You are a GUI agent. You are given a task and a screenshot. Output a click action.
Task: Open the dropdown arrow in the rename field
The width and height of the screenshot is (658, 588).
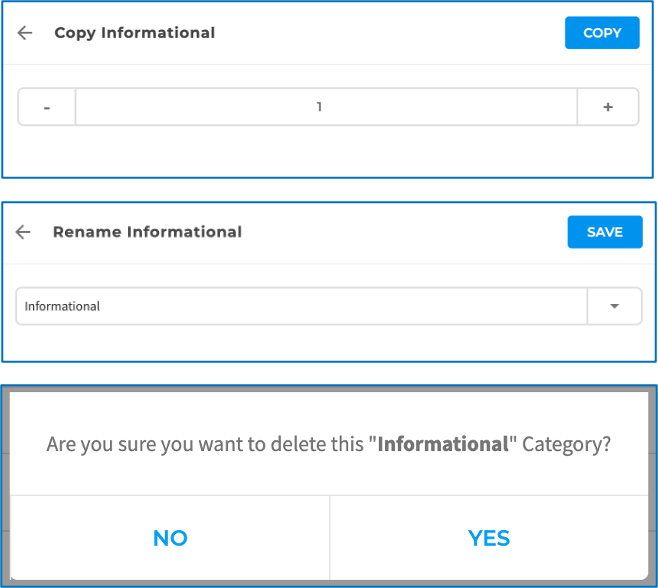(x=614, y=306)
